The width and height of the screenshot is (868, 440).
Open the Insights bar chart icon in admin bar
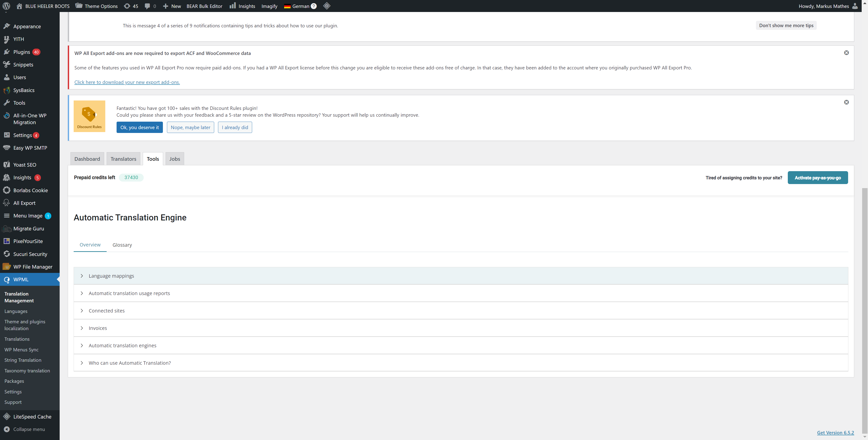coord(232,6)
